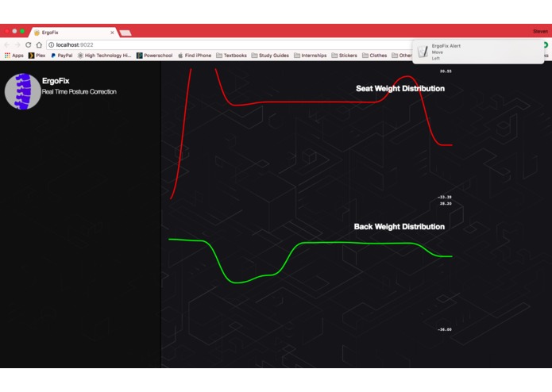
Task: Click the 20.55 seat chart value
Action: (446, 71)
